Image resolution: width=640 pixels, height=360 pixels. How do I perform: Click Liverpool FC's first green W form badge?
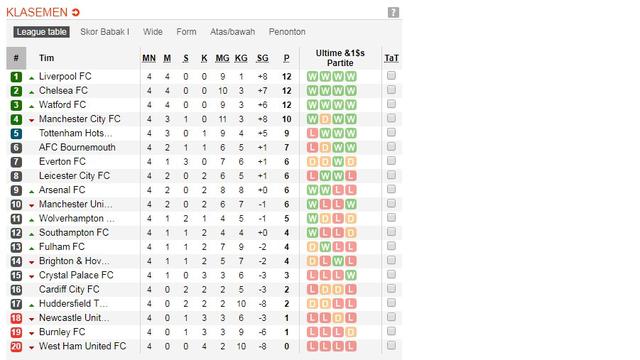coord(312,76)
